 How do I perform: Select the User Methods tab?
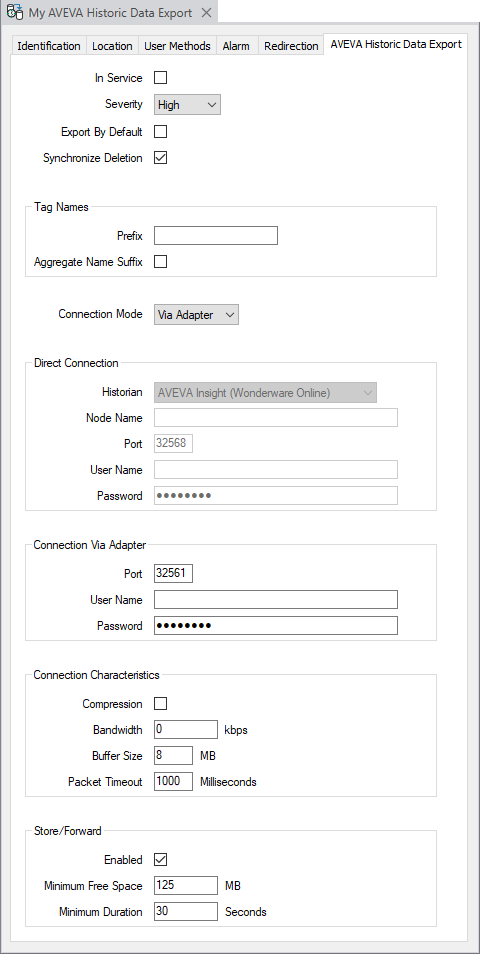(177, 46)
